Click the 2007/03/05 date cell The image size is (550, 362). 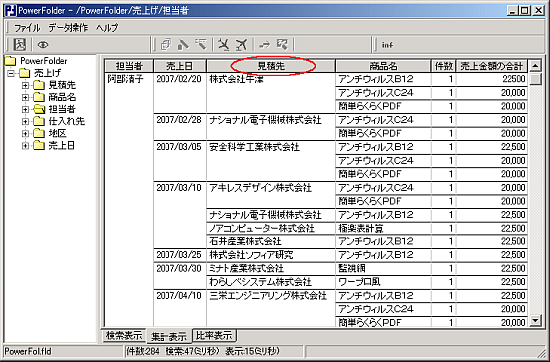(180, 161)
